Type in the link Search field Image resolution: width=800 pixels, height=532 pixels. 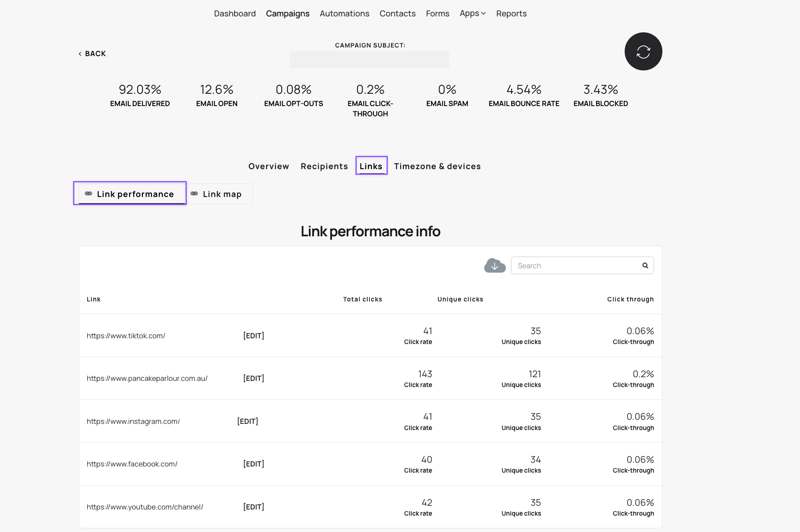pyautogui.click(x=576, y=266)
